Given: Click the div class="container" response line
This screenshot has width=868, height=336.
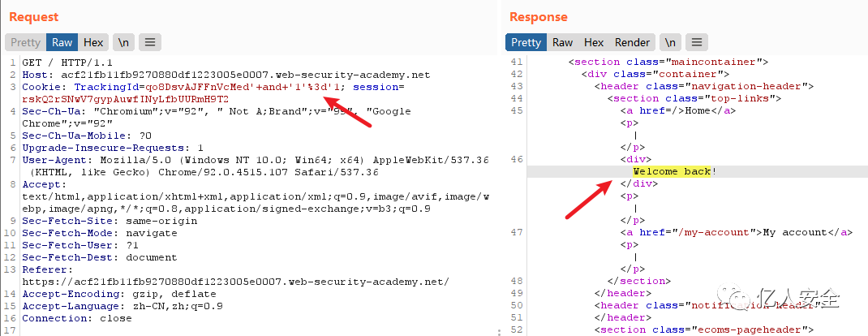Looking at the screenshot, I should 655,74.
